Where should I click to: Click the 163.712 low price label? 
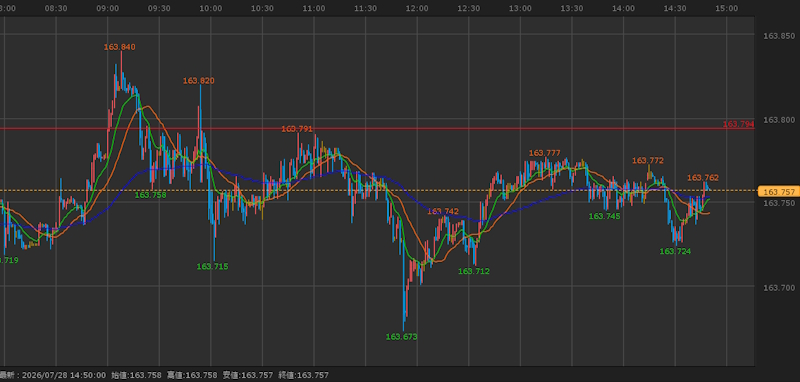point(473,271)
